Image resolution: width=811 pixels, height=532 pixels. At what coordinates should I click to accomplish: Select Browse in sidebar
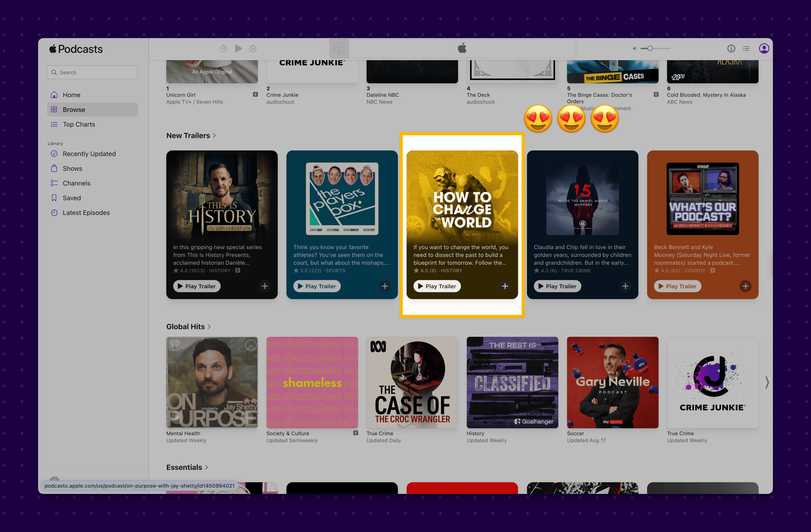click(92, 110)
